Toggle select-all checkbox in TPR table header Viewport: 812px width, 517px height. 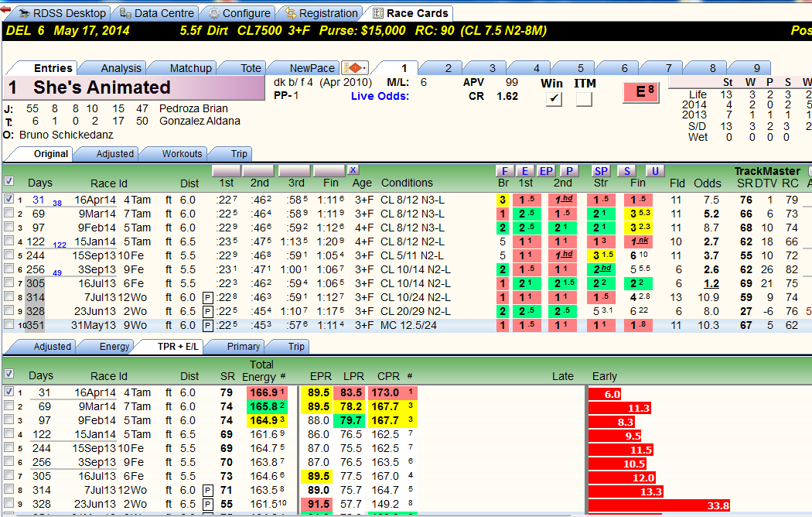pyautogui.click(x=9, y=374)
